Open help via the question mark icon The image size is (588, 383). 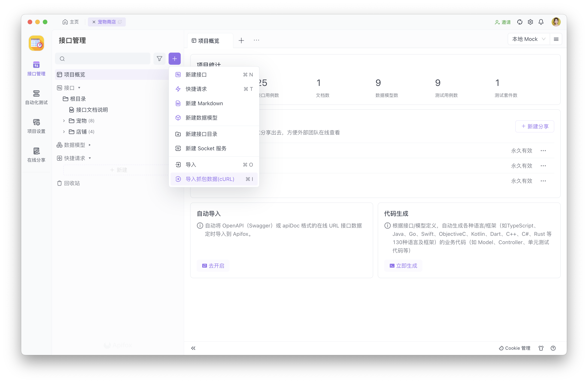(553, 348)
